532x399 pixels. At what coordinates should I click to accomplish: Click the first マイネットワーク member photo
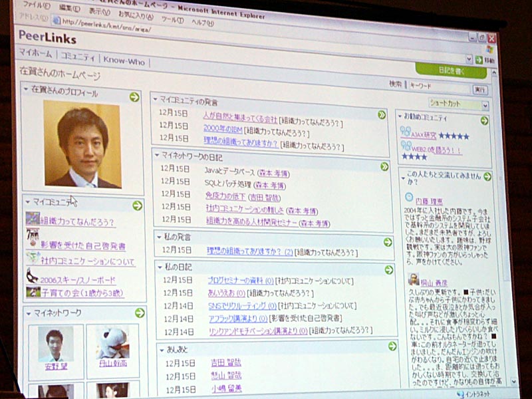tap(56, 344)
